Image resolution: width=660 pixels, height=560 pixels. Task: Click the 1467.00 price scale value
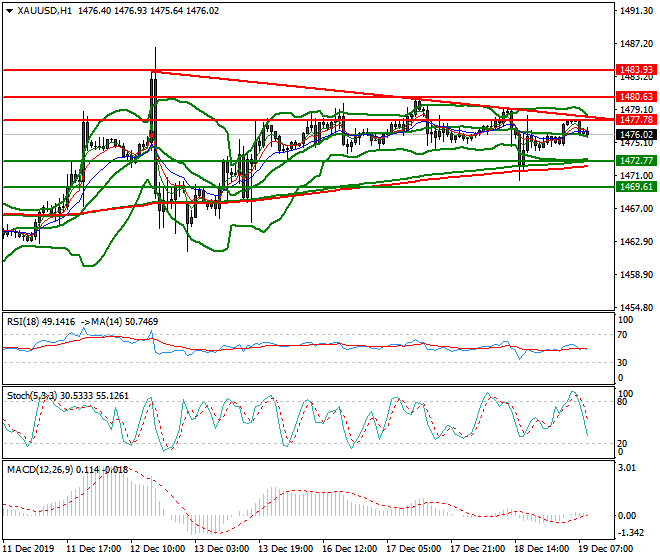(636, 209)
